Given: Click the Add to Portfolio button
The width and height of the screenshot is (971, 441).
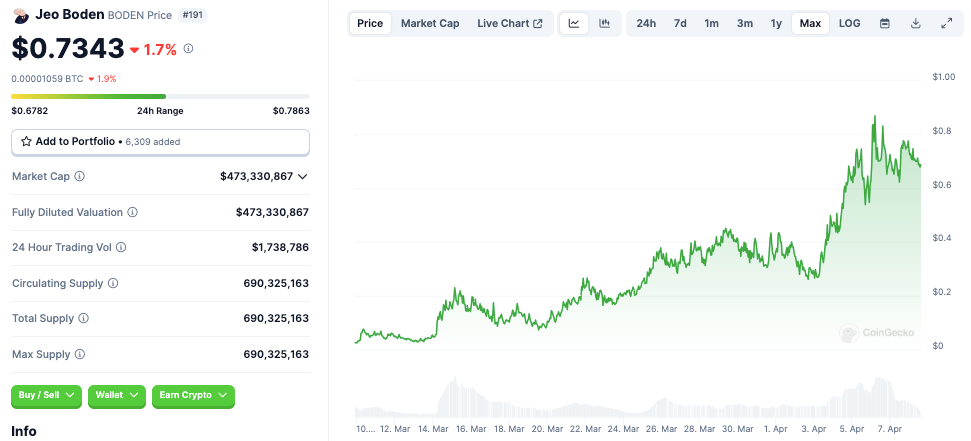Looking at the screenshot, I should click(x=160, y=142).
